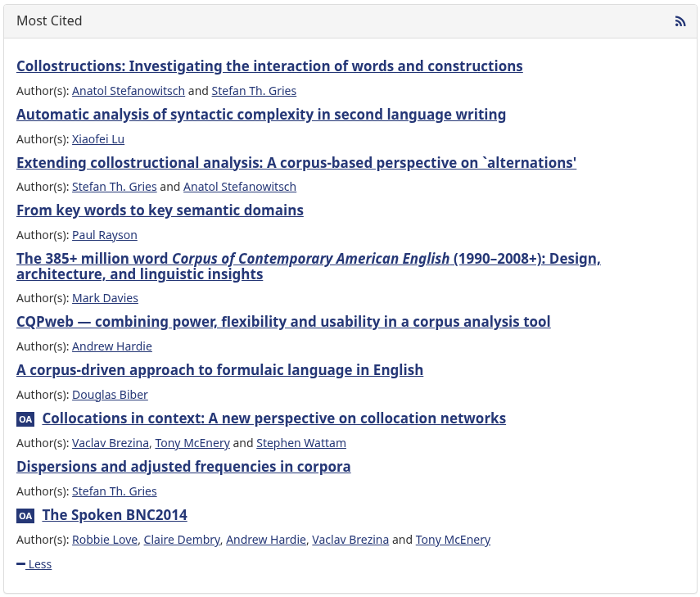Screen dimensions: 700x597
Task: View author Xiaofei Lu
Action: coord(98,139)
